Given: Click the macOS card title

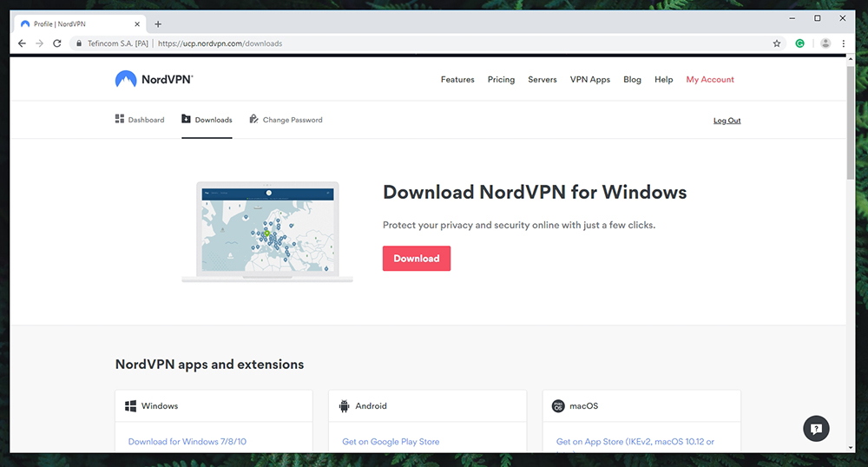Looking at the screenshot, I should pos(584,406).
